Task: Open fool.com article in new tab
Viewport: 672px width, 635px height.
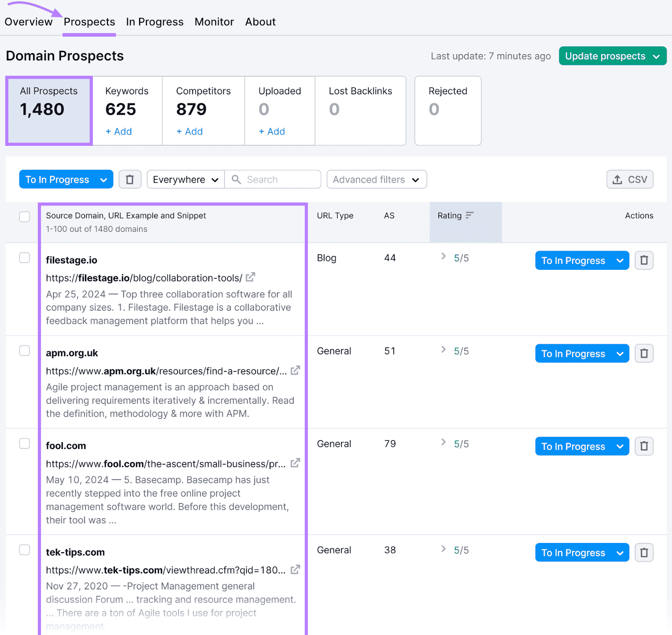Action: coord(295,463)
